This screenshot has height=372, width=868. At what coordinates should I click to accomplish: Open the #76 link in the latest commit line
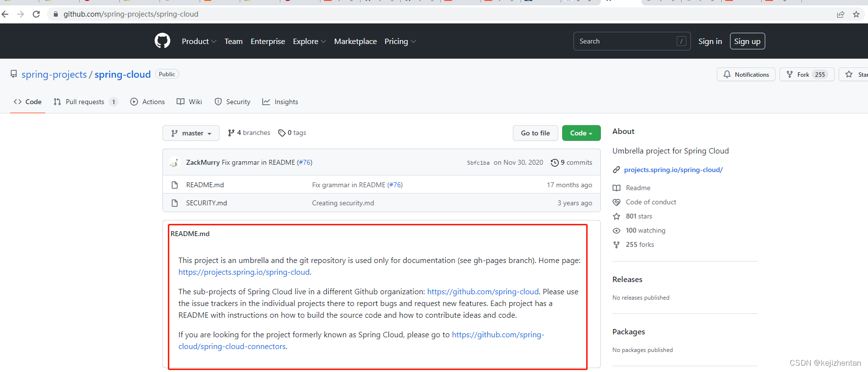pos(304,162)
